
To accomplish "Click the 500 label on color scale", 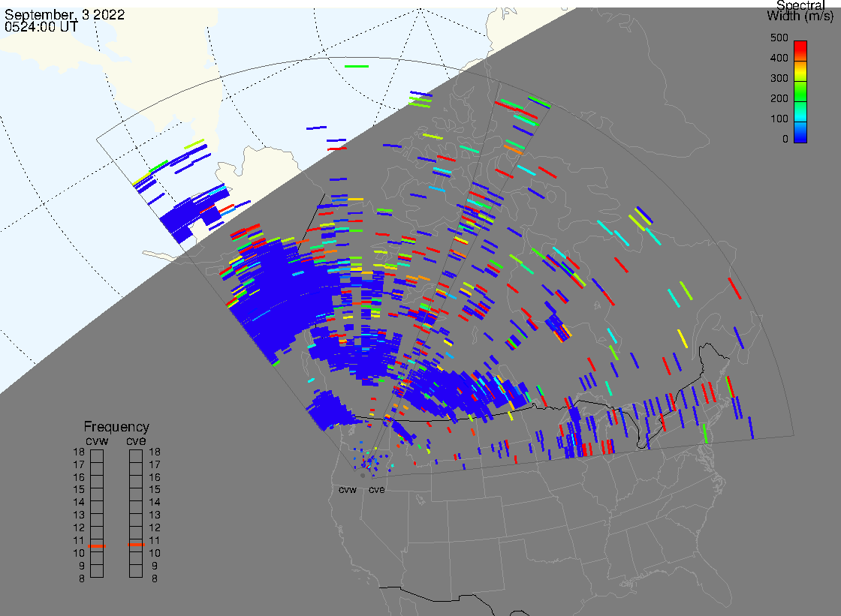I will (x=779, y=38).
